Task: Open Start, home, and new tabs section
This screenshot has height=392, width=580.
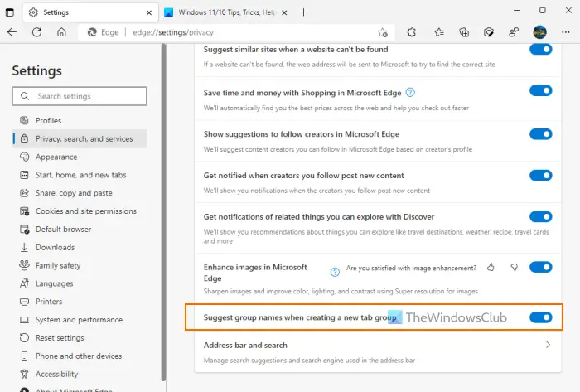Action: point(80,175)
